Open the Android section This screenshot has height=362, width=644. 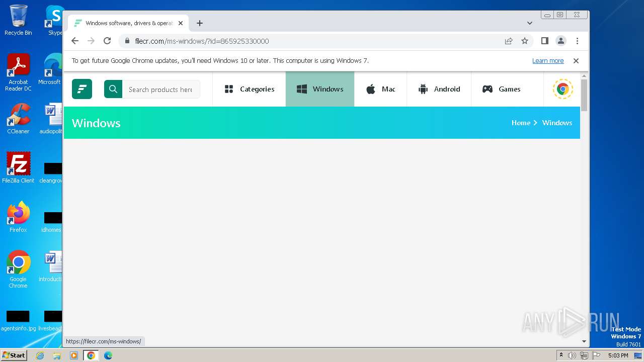click(x=439, y=89)
